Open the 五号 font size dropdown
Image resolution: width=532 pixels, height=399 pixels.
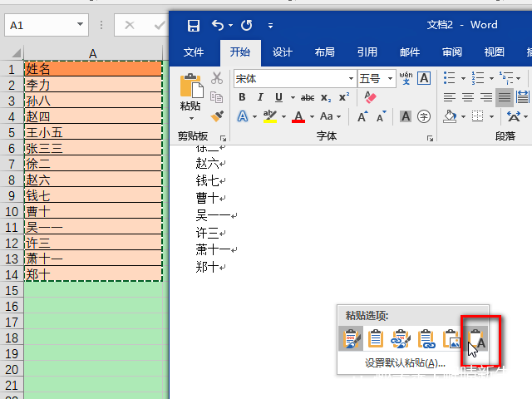coord(390,79)
